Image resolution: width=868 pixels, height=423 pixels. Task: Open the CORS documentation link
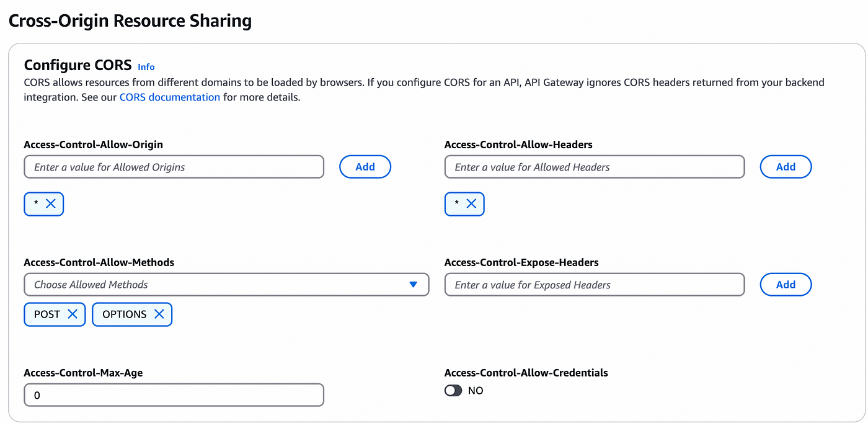[x=169, y=97]
